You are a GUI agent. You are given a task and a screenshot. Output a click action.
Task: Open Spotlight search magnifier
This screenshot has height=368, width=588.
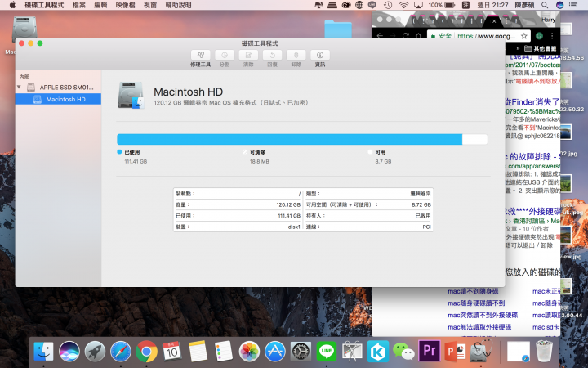(545, 5)
